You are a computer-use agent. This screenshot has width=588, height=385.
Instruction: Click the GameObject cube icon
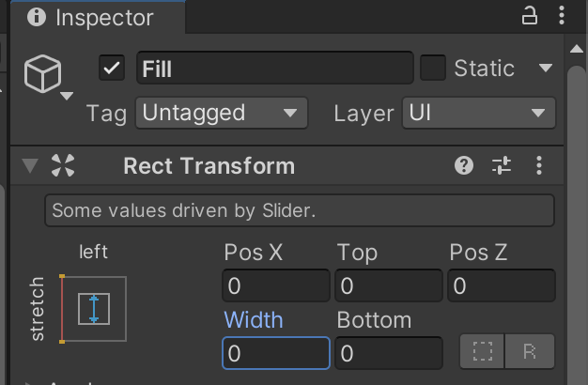pyautogui.click(x=43, y=74)
